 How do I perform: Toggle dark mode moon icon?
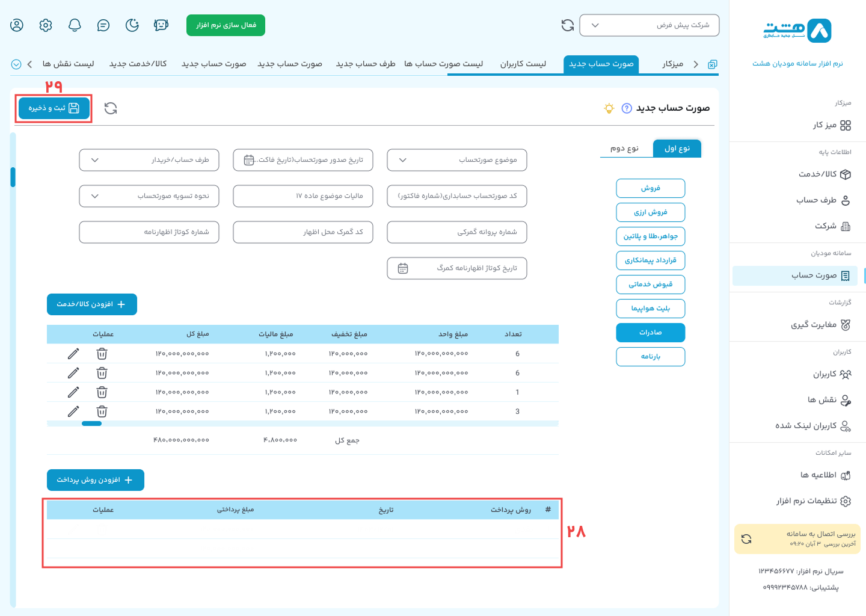coord(132,25)
